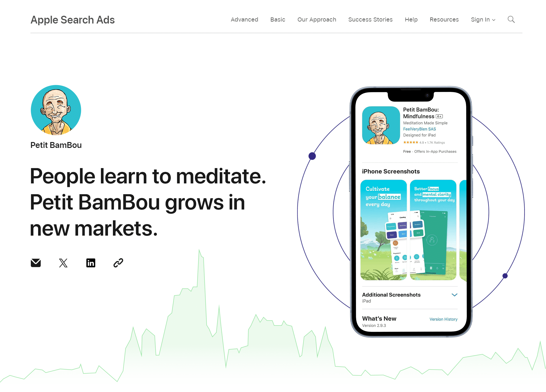Click the LinkedIn share icon
546x392 pixels.
point(90,262)
